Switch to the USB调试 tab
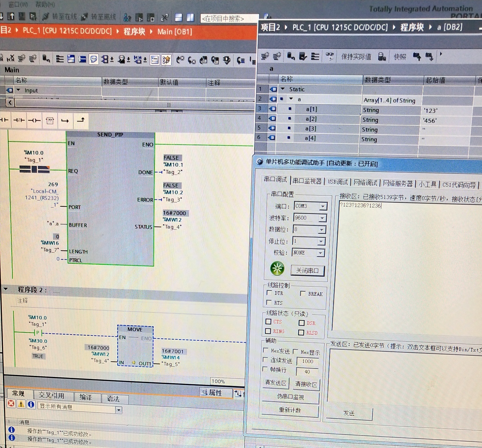The height and width of the screenshot is (448, 482). 338,182
